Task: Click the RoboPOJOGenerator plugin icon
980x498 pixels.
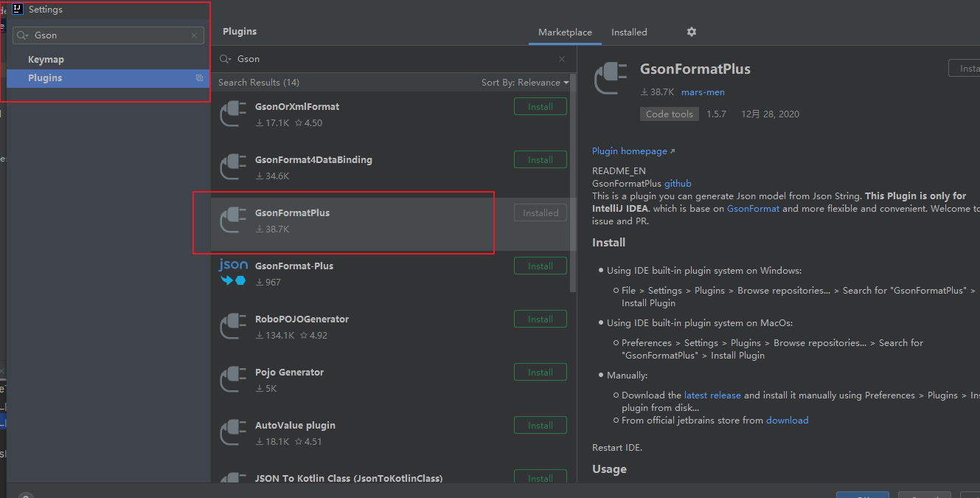Action: coord(233,326)
